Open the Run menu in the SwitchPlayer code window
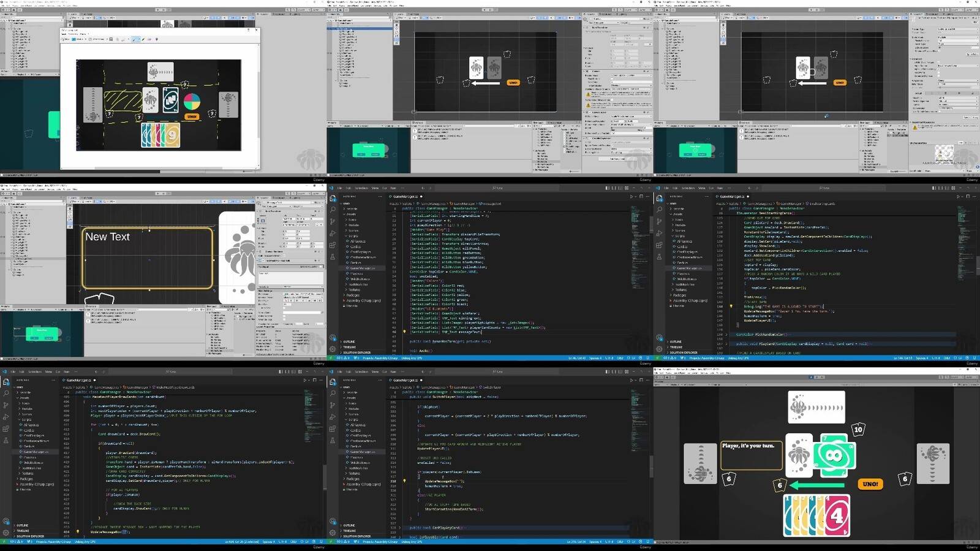 [393, 372]
